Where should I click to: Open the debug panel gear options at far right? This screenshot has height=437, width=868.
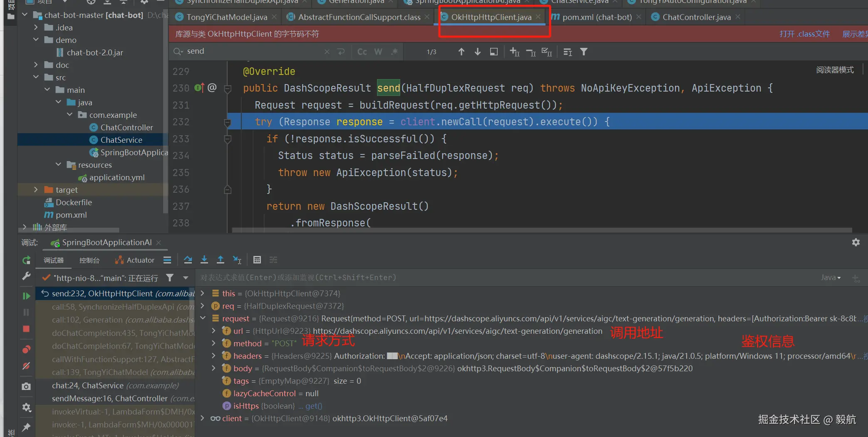coord(856,242)
